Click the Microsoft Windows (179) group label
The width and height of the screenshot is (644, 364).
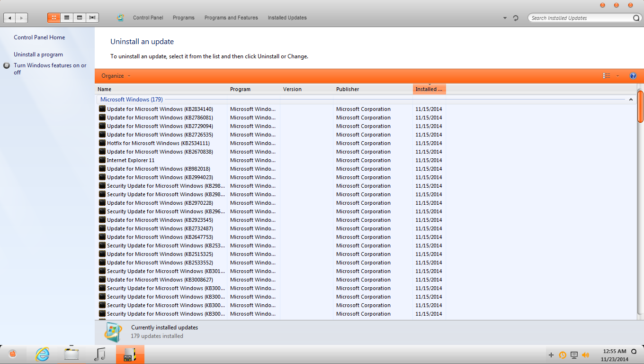[x=132, y=100]
